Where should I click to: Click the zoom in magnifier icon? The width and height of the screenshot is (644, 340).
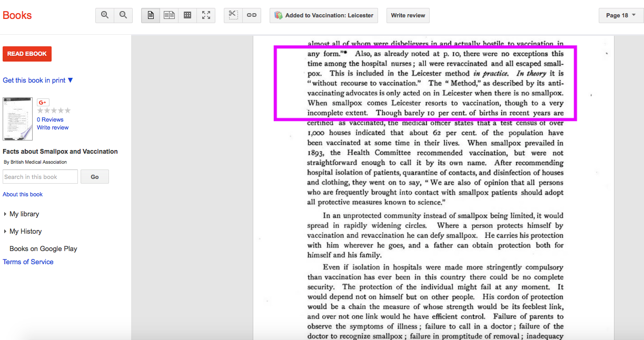click(105, 15)
